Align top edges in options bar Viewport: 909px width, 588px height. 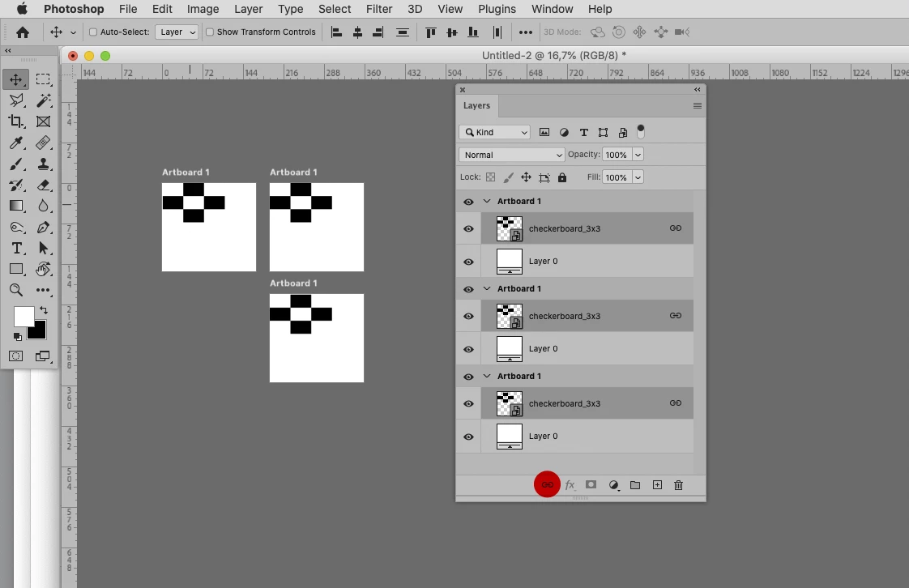pyautogui.click(x=431, y=32)
